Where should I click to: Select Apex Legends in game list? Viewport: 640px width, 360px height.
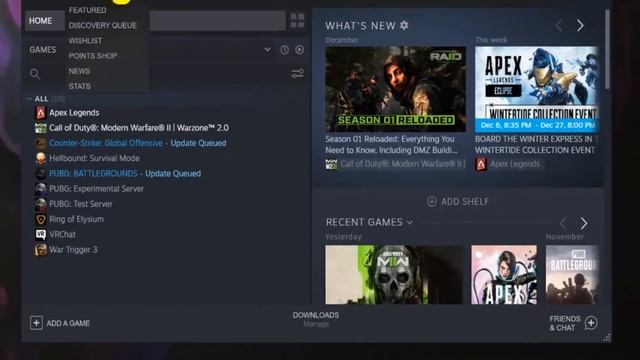tap(74, 113)
